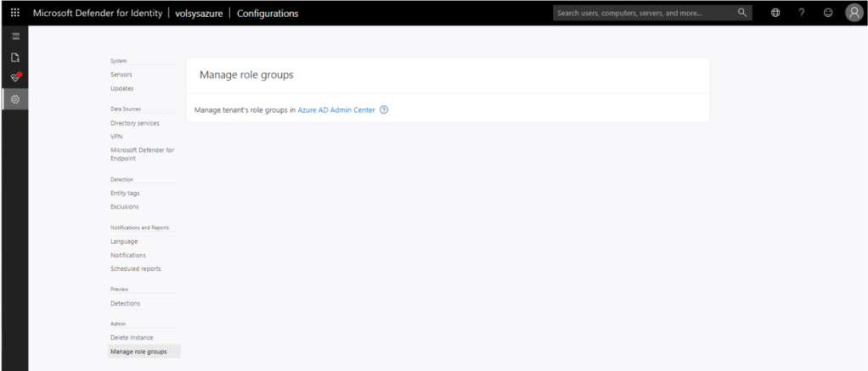Click the smiley feedback icon
Viewport: 868px width, 371px height.
tap(827, 13)
